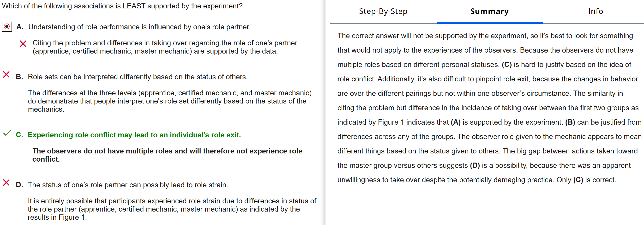Open the Step-By-Step tab

pyautogui.click(x=383, y=11)
